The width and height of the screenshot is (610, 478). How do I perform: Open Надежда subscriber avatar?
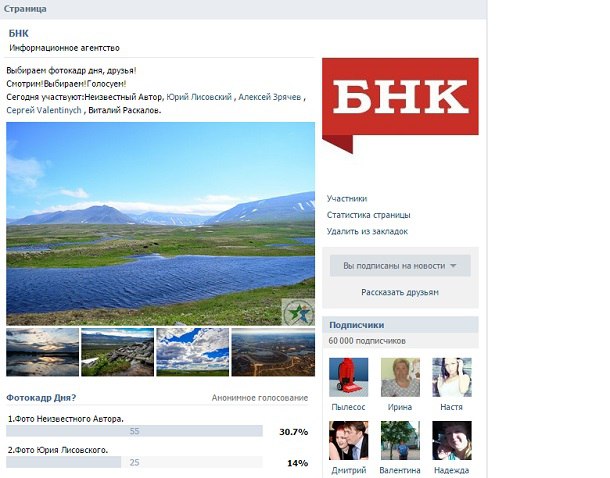pyautogui.click(x=452, y=440)
